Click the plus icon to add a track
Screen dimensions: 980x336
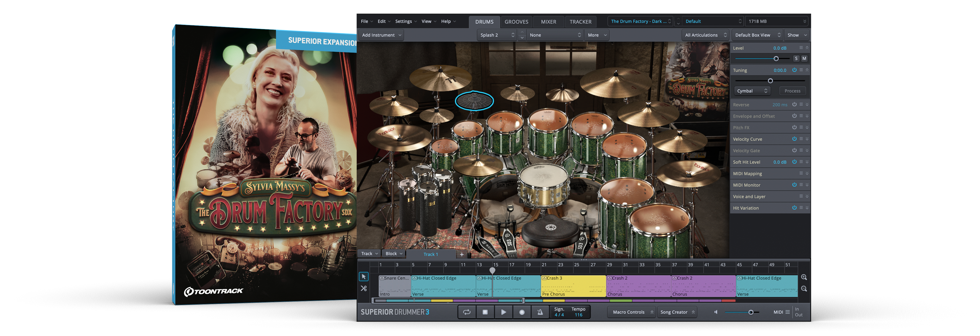[x=462, y=254]
